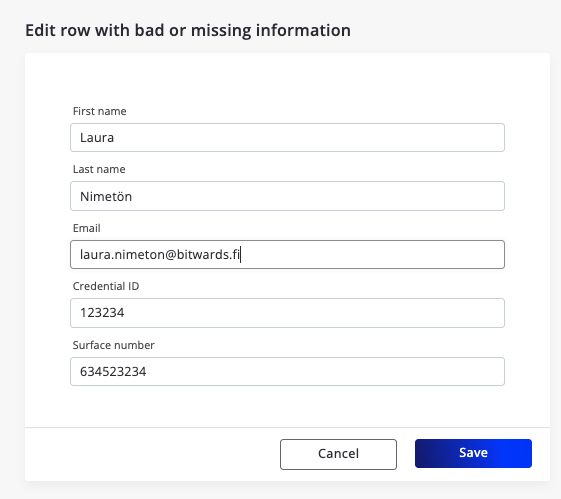The width and height of the screenshot is (561, 499).
Task: Click on the text "Laura"
Action: coord(97,138)
